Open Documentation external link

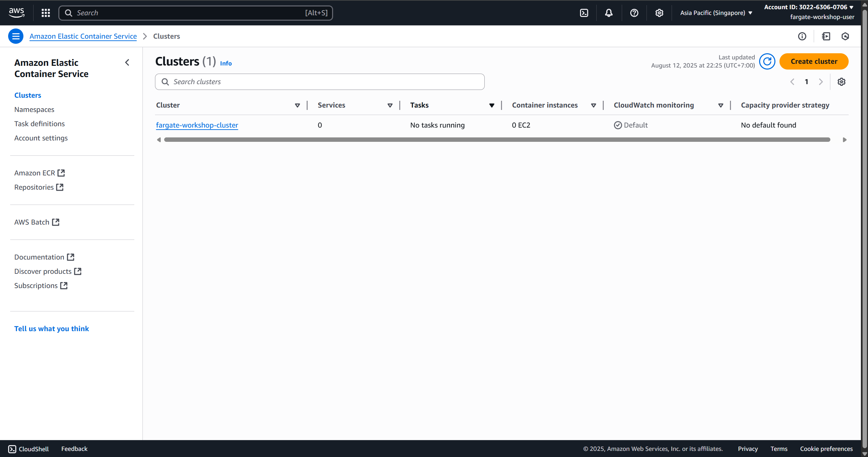click(44, 257)
